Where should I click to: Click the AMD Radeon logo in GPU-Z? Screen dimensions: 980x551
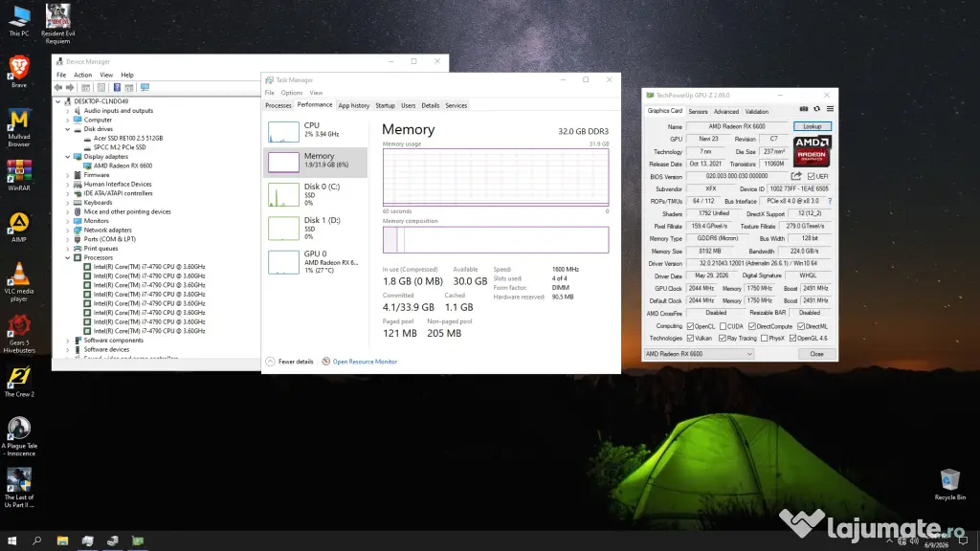click(x=812, y=151)
